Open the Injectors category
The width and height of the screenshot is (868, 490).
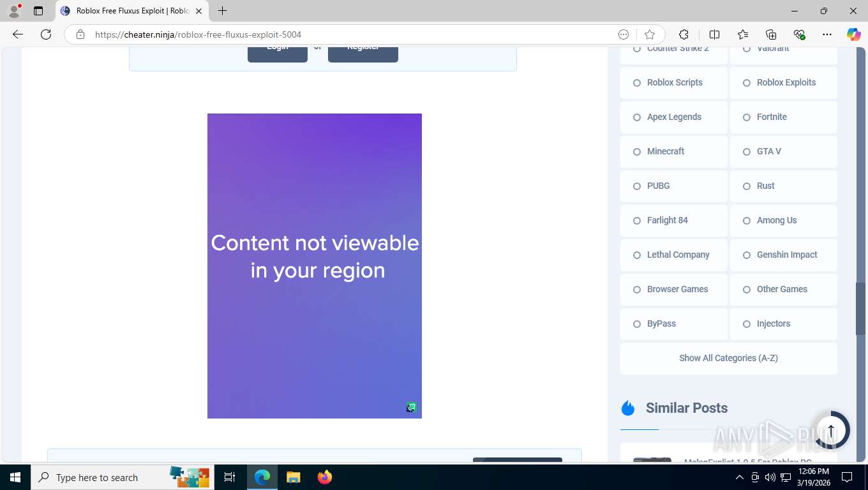[784, 324]
